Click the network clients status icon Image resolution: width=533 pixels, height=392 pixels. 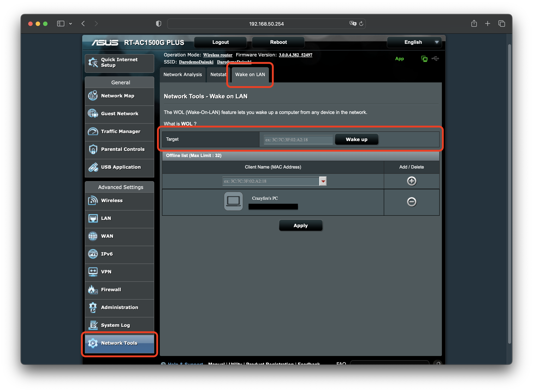tap(424, 59)
